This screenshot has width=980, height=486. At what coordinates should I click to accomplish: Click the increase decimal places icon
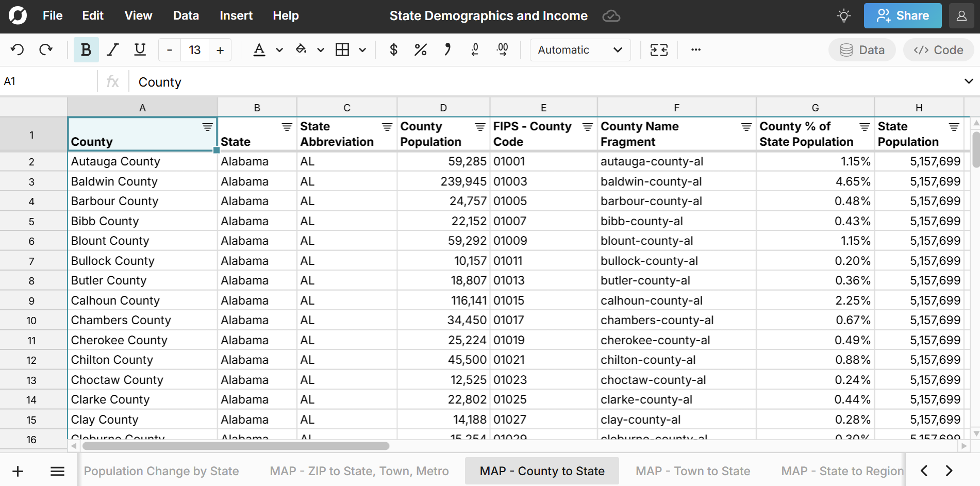tap(502, 50)
